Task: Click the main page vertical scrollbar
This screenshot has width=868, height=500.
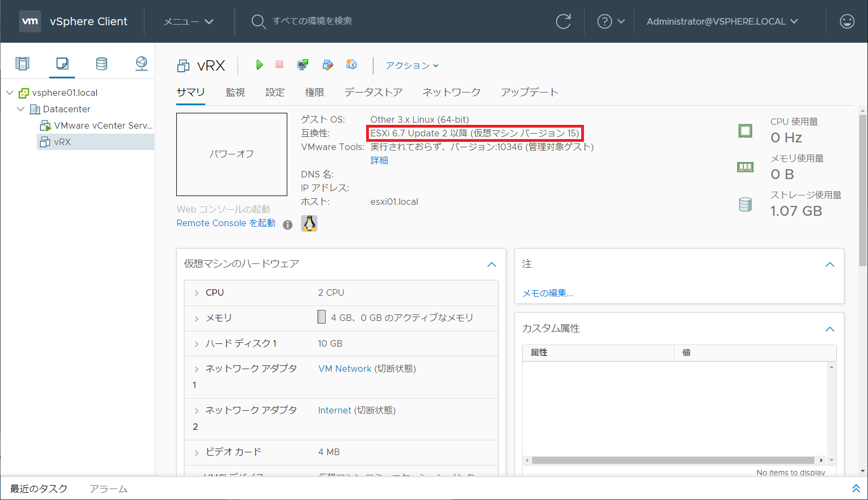Action: coord(863,191)
